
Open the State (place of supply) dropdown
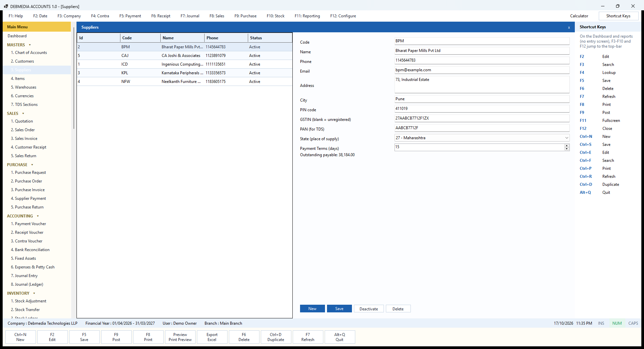[566, 138]
